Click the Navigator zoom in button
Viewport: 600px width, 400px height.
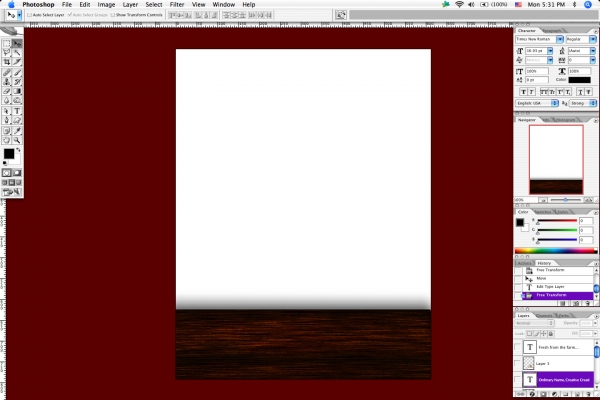tap(588, 200)
